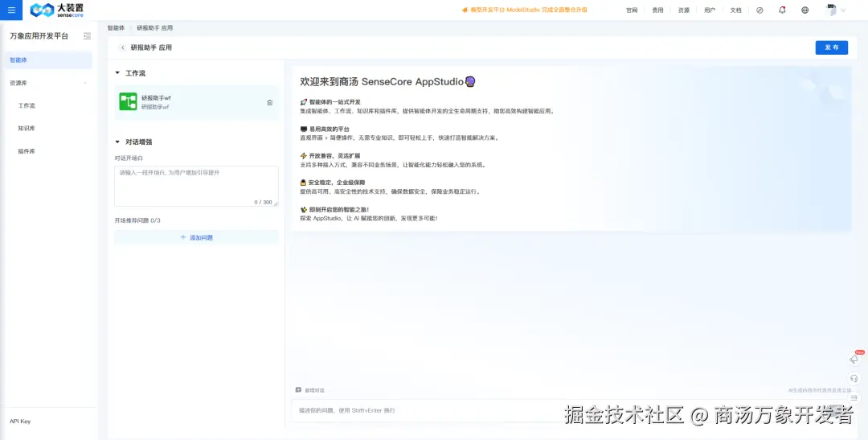
Task: Open API Key in the sidebar
Action: (20, 421)
